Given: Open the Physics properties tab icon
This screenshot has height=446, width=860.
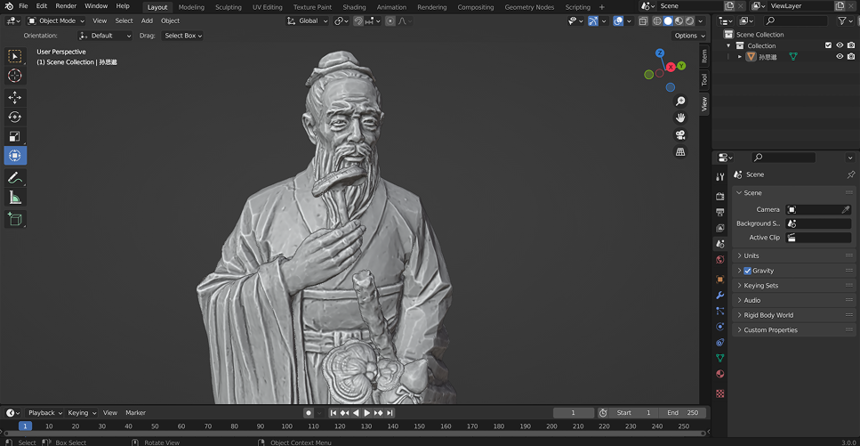Looking at the screenshot, I should tap(720, 326).
